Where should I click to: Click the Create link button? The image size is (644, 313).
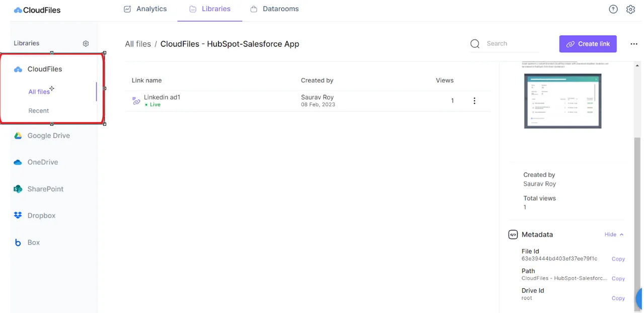pyautogui.click(x=588, y=44)
